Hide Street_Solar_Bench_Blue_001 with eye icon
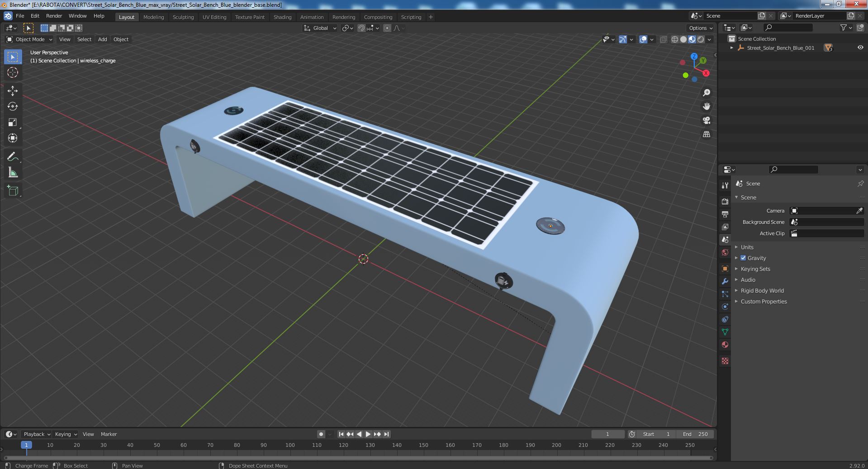868x469 pixels. click(x=860, y=47)
